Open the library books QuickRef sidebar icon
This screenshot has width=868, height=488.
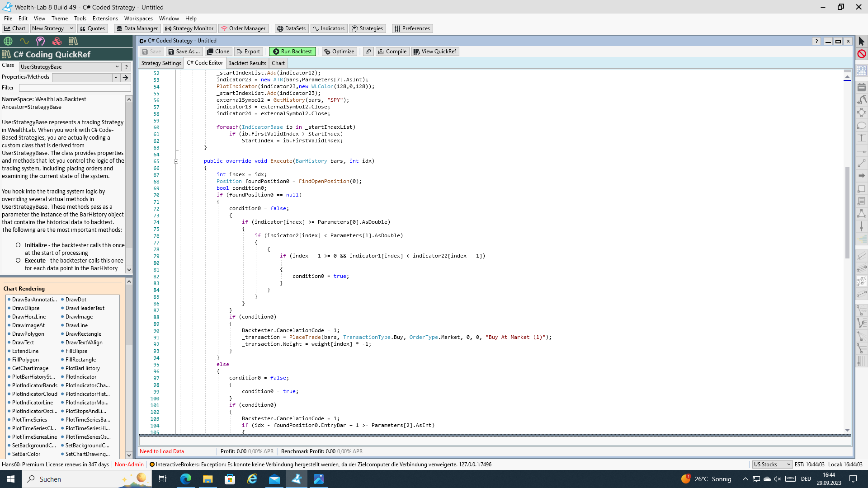[x=73, y=41]
